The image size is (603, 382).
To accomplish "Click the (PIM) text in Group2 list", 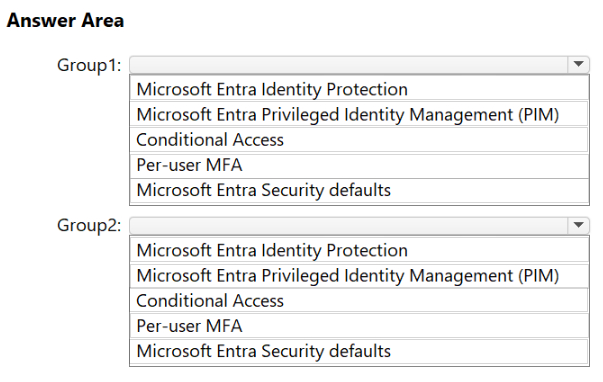I will pos(538,276).
